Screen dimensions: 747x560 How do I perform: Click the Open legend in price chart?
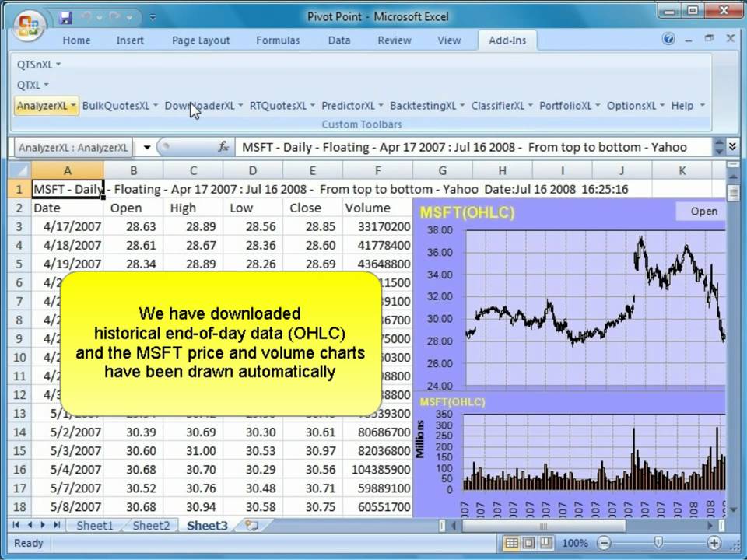click(701, 212)
